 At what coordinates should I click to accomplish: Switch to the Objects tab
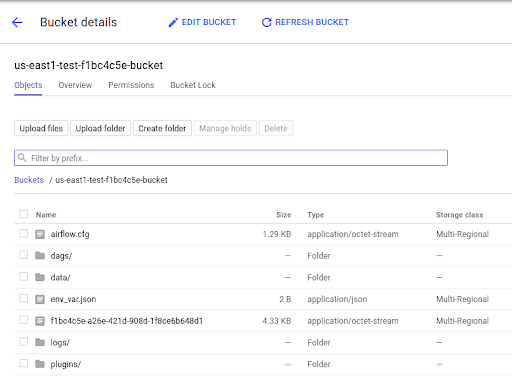pyautogui.click(x=28, y=85)
